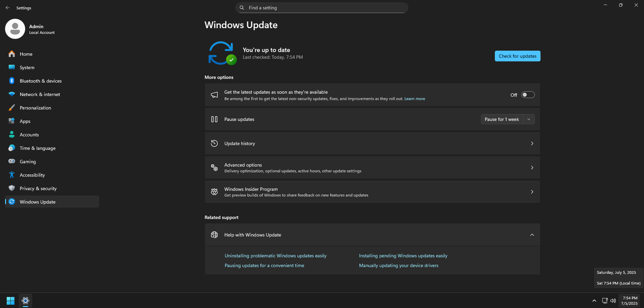Click the Last checked: Today, 7:54 PM text
The height and width of the screenshot is (308, 644).
[273, 57]
